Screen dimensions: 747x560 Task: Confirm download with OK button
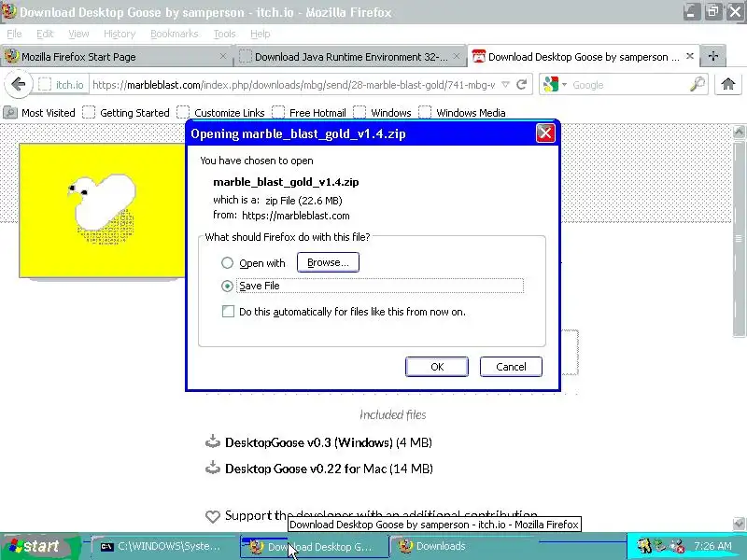(437, 367)
